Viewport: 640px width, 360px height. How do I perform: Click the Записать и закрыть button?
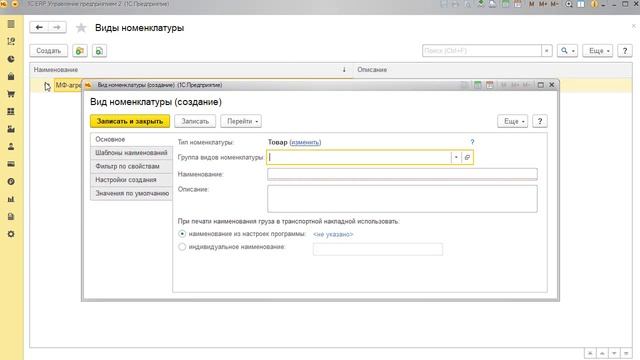point(130,121)
